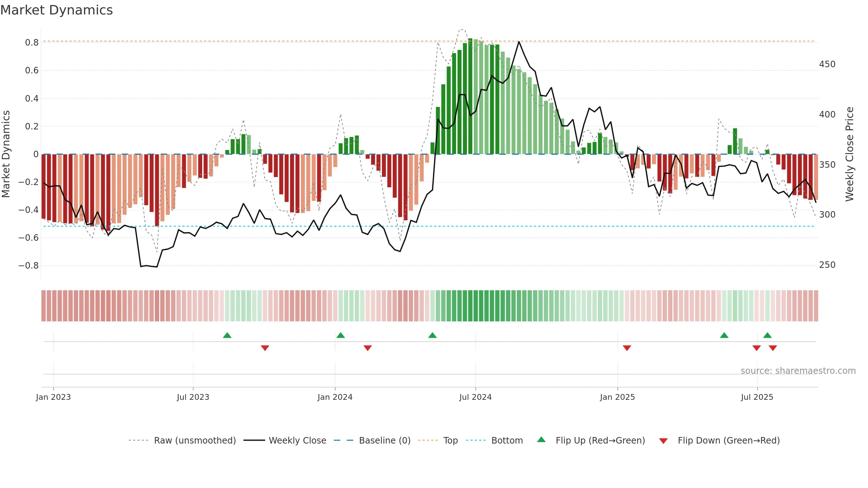Click the 450 price axis label
This screenshot has width=868, height=488.
(827, 64)
